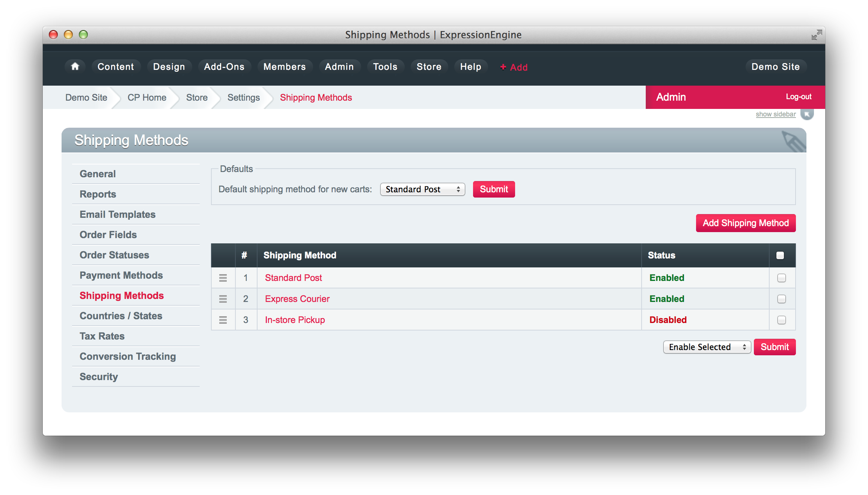This screenshot has width=868, height=495.
Task: Grab the reorder handle for In-store Pickup
Action: click(x=223, y=320)
